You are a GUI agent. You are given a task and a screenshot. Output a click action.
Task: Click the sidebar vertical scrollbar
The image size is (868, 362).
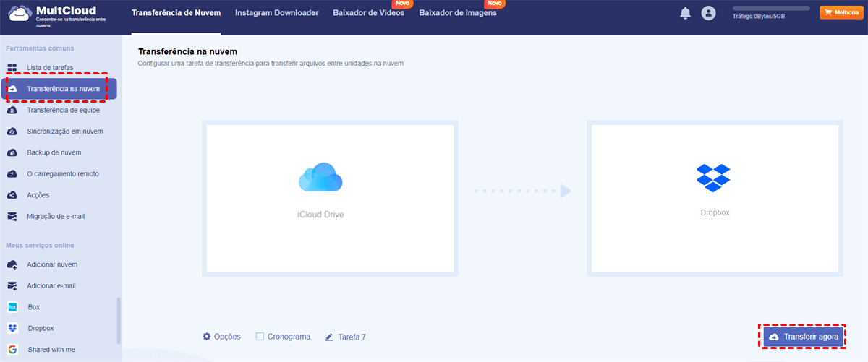coord(119,320)
